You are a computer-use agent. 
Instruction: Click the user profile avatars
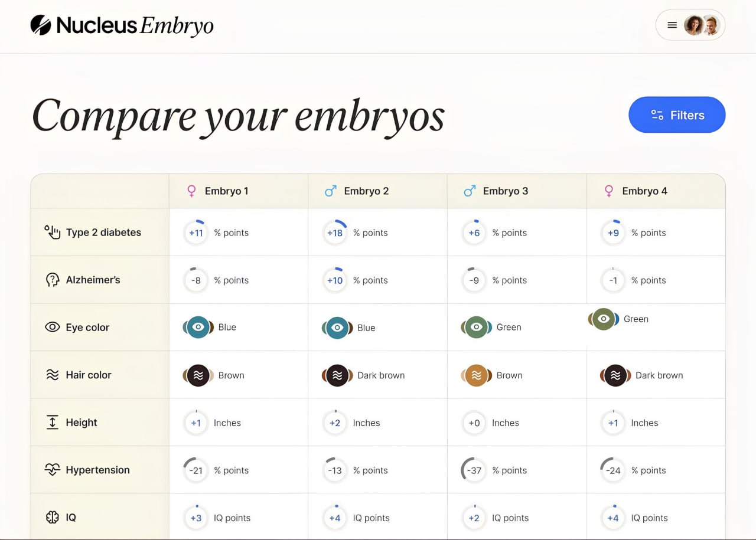(x=702, y=25)
